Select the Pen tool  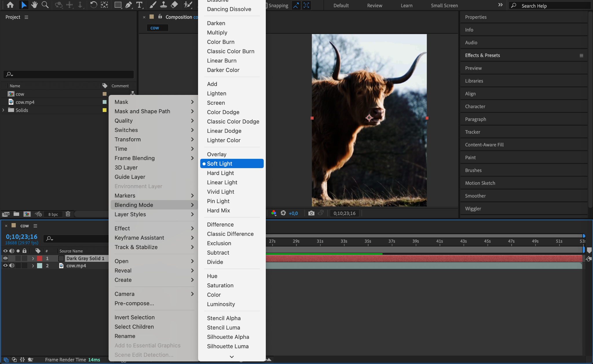click(x=129, y=5)
